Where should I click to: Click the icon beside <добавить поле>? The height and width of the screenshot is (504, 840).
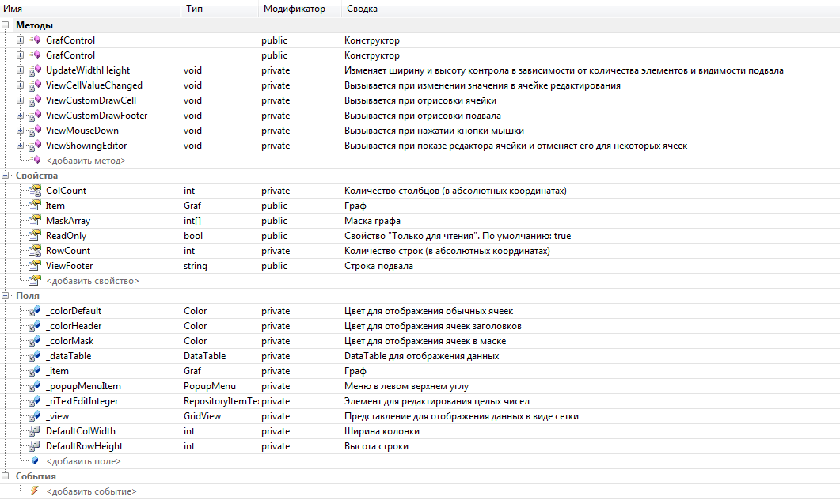coord(35,460)
